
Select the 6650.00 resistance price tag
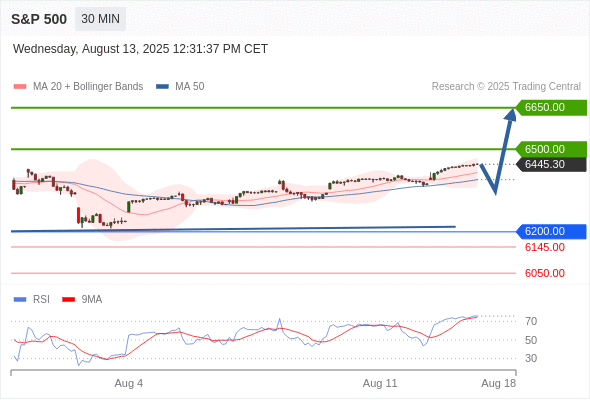pos(551,107)
